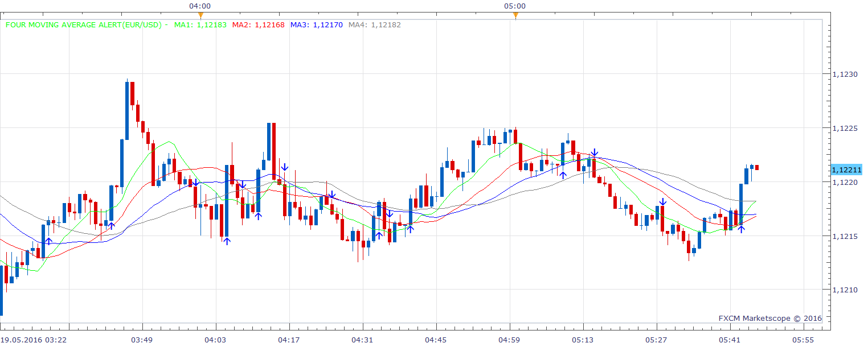
Task: Click the 1,1225 price axis label
Action: [x=845, y=129]
